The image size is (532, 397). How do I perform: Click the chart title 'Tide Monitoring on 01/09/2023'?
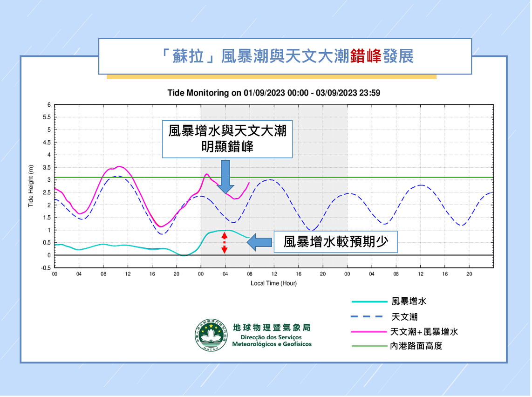point(274,93)
